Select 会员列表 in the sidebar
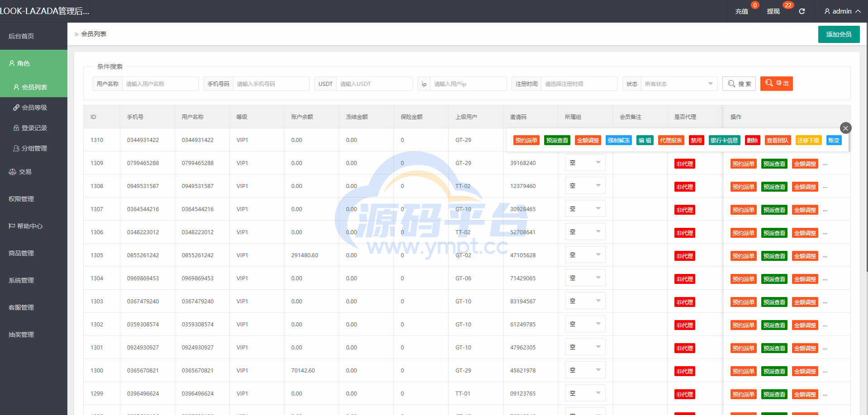This screenshot has height=415, width=868. 33,87
